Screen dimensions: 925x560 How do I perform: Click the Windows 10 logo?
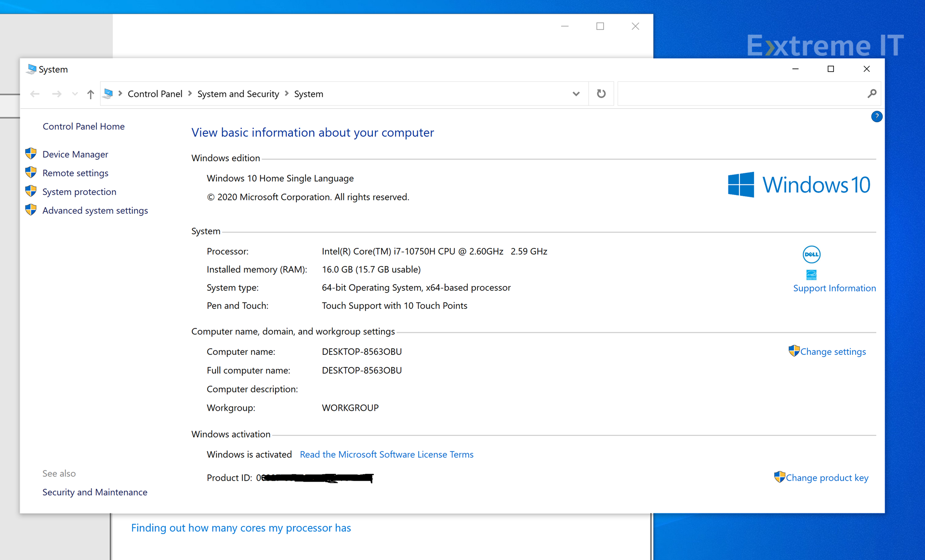[799, 185]
